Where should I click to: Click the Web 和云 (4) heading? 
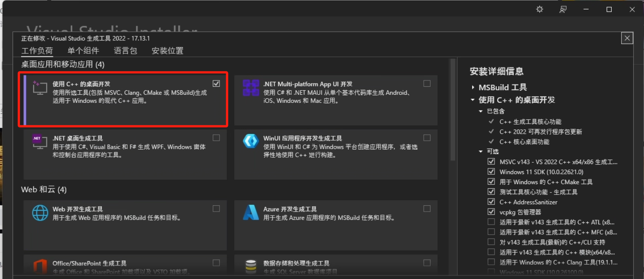(44, 190)
